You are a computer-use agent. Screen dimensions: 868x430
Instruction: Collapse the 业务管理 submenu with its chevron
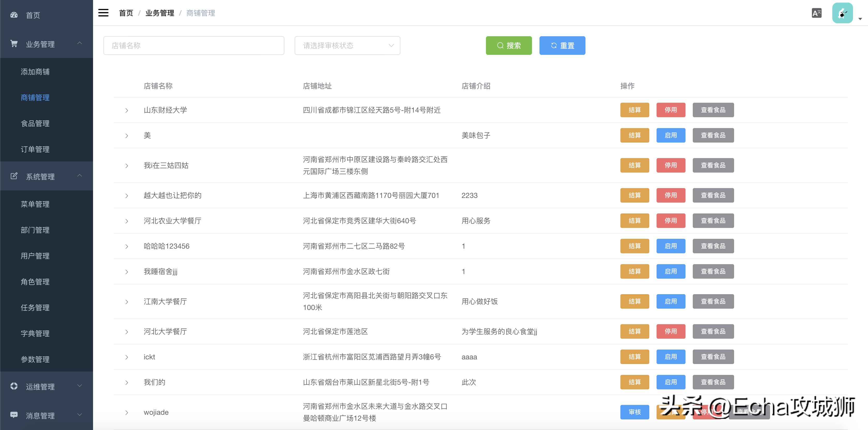pyautogui.click(x=80, y=43)
